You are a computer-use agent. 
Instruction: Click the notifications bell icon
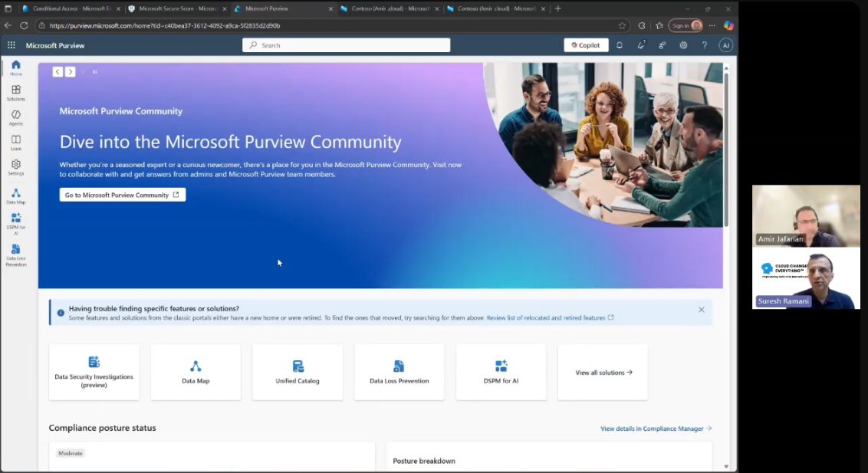(620, 45)
